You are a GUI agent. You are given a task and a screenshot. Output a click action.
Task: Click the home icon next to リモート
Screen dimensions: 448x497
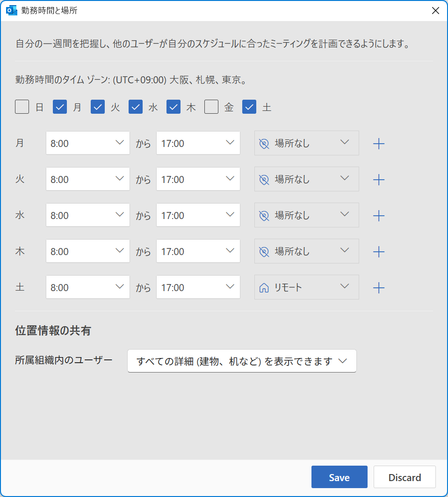(264, 287)
